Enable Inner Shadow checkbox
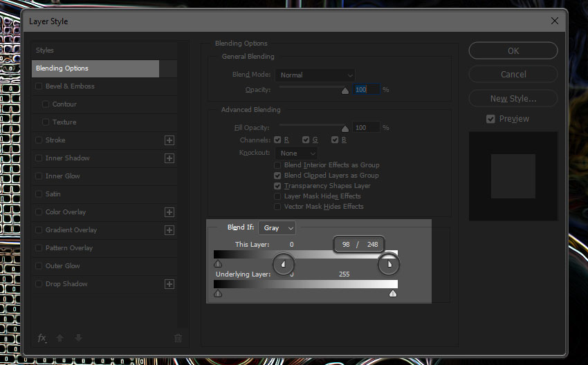Image resolution: width=588 pixels, height=365 pixels. tap(39, 158)
